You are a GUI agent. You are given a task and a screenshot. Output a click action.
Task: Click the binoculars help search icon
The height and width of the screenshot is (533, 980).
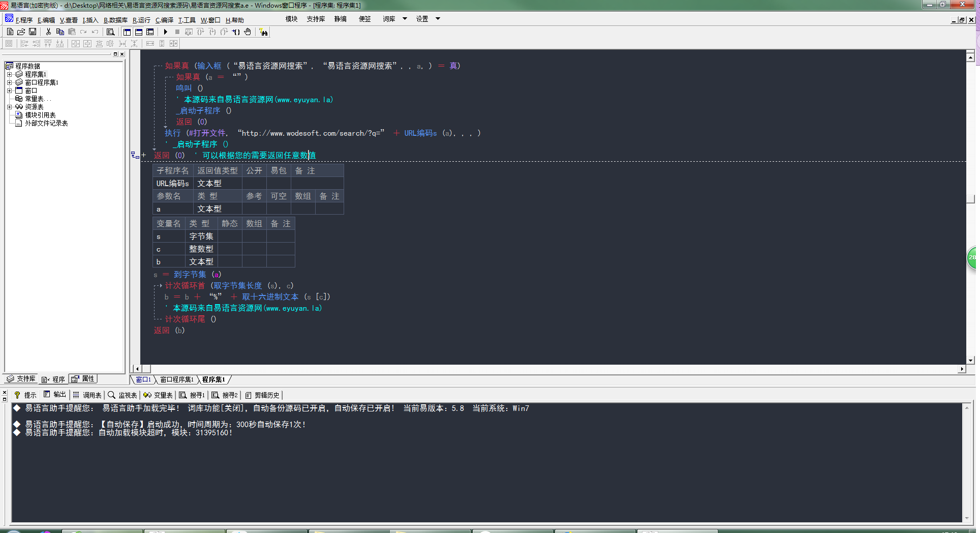263,32
